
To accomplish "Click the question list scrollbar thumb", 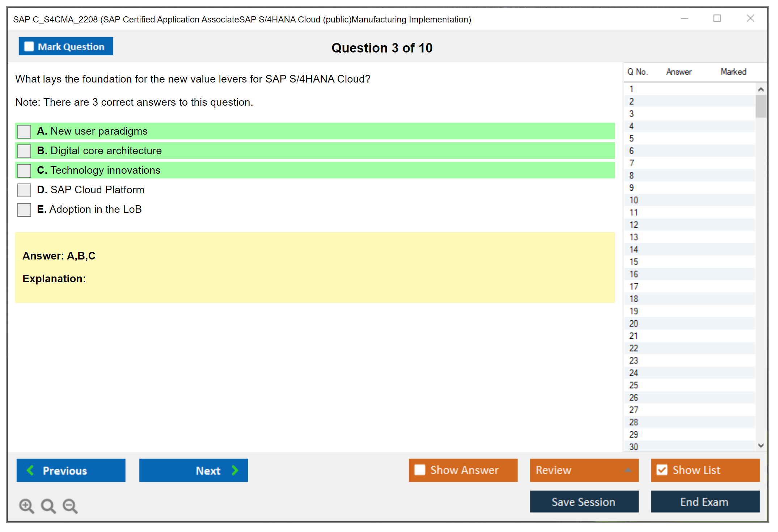I will (x=761, y=106).
